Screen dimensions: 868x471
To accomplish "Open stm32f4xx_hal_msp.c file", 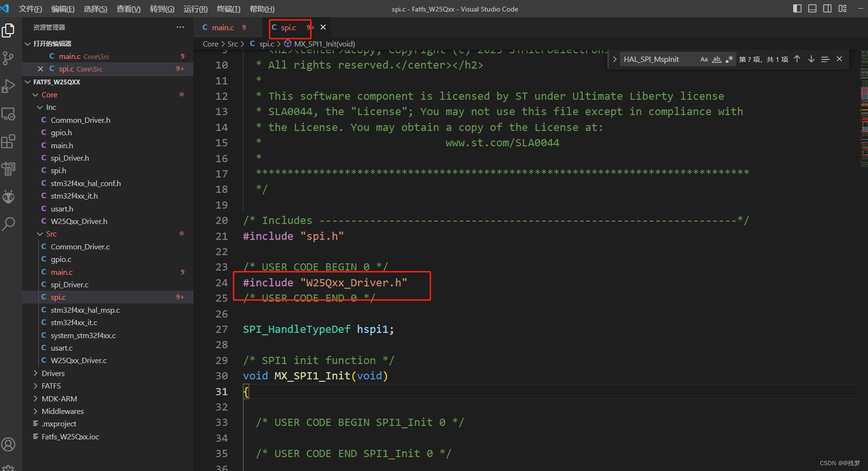I will pos(108,310).
